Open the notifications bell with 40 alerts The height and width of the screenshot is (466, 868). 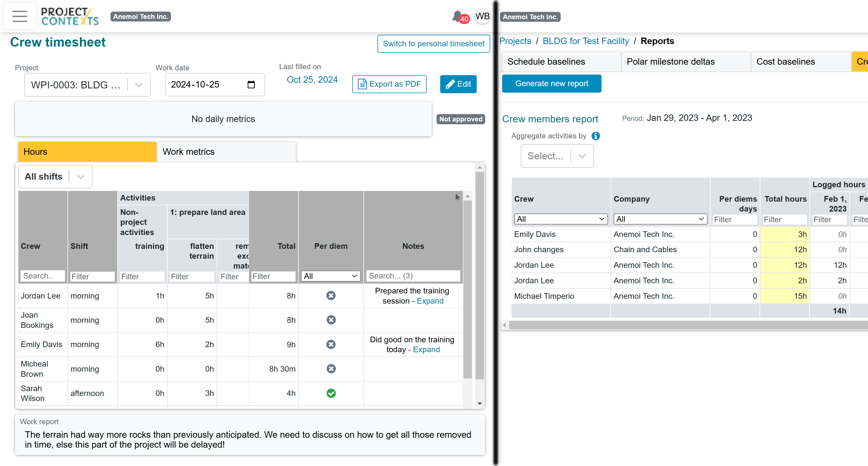tap(457, 16)
